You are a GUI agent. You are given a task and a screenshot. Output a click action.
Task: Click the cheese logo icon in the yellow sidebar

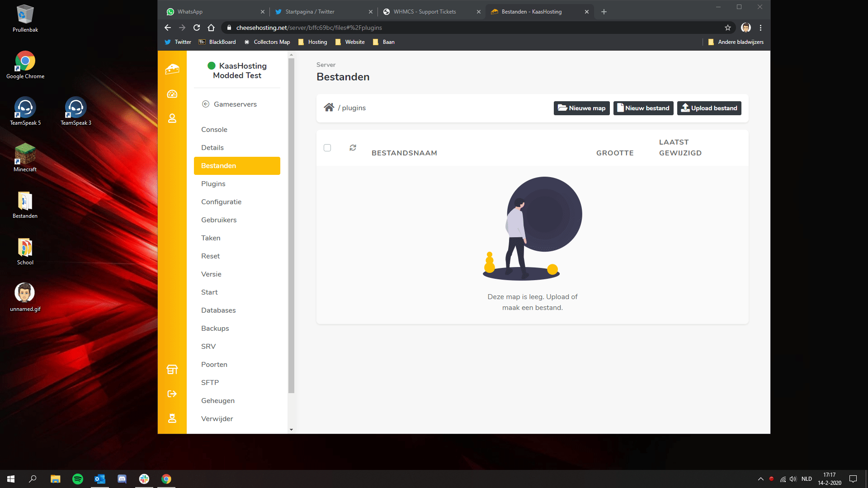(172, 69)
